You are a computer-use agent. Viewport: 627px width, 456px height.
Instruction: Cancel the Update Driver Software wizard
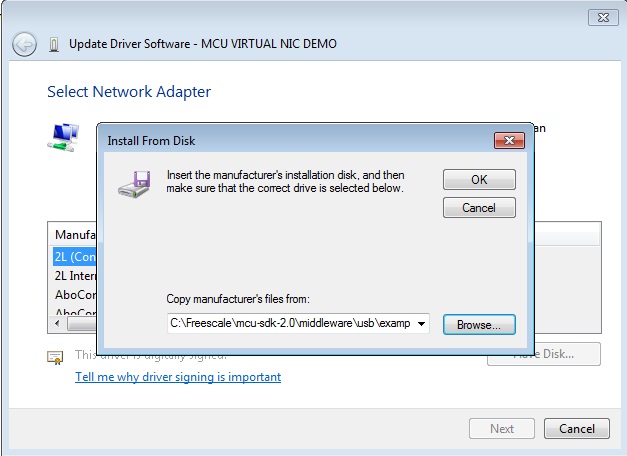tap(577, 429)
